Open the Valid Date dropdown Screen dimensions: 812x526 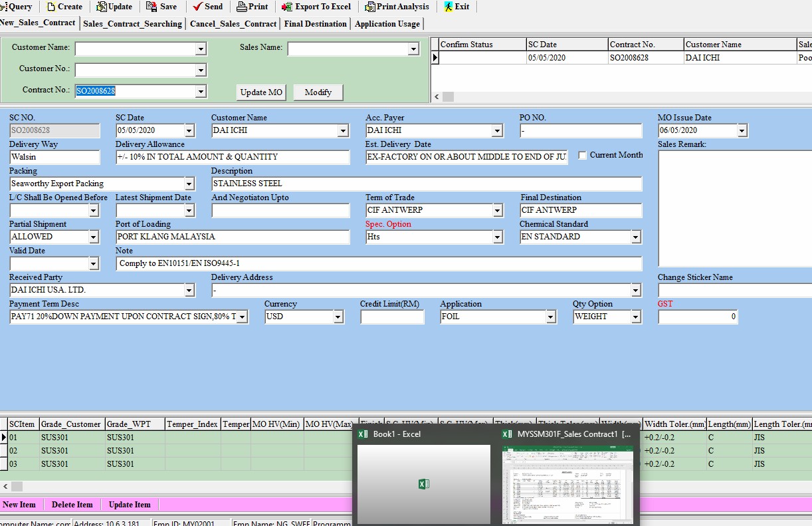pyautogui.click(x=94, y=264)
